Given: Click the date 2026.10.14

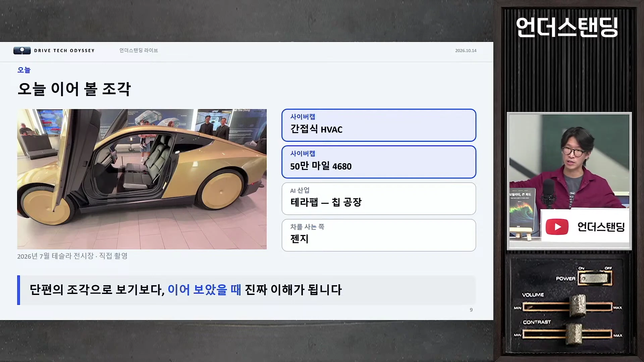Looking at the screenshot, I should pos(466,51).
